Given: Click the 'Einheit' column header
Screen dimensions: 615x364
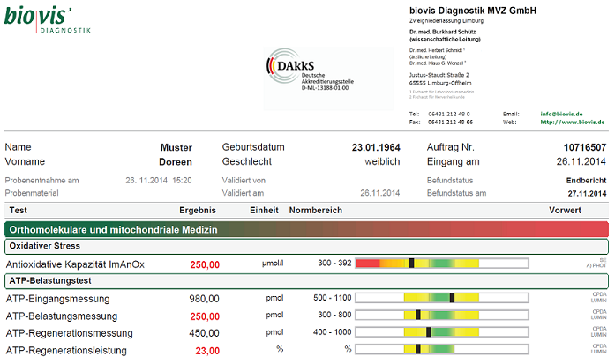Looking at the screenshot, I should point(264,210).
